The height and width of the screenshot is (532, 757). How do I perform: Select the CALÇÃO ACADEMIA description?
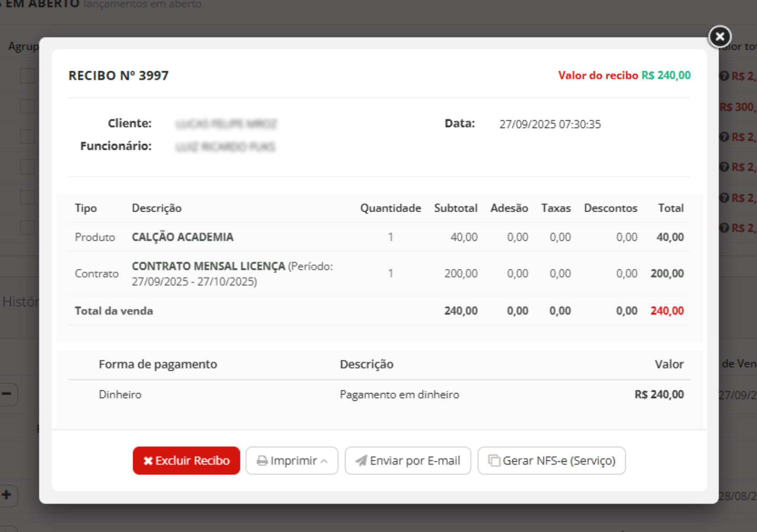183,237
